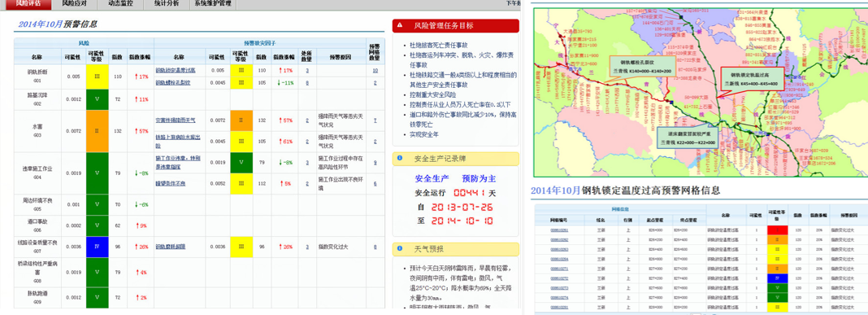This screenshot has height=315, width=868.
Task: Click the -6% decrease for 周边环境不良
Action: (141, 204)
